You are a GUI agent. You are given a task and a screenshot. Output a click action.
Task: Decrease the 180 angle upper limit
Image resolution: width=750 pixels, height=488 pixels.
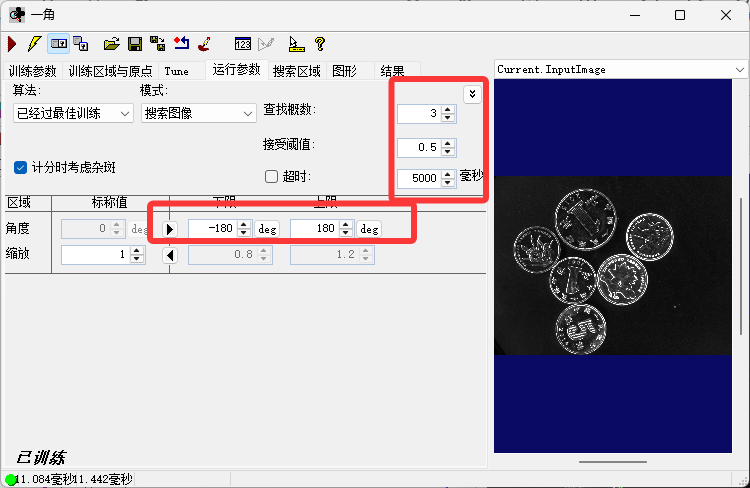(346, 233)
